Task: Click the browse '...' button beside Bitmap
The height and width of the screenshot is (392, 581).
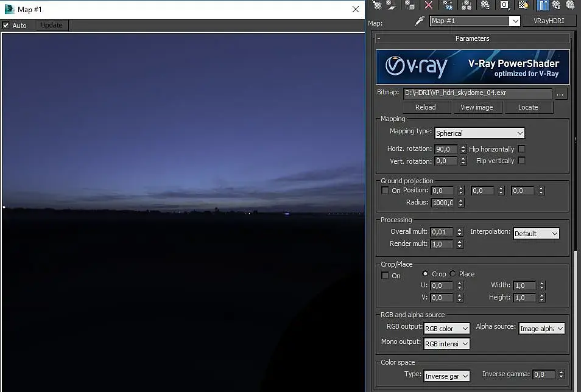Action: pyautogui.click(x=560, y=94)
